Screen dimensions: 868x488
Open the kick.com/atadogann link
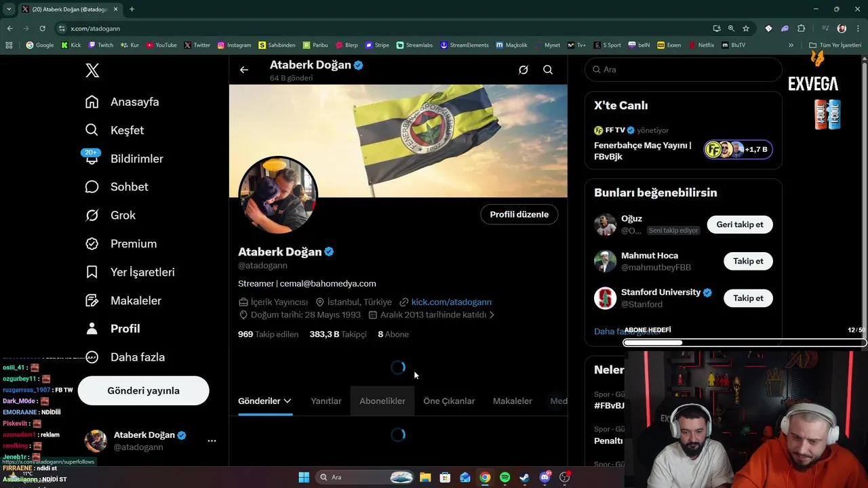(x=451, y=302)
